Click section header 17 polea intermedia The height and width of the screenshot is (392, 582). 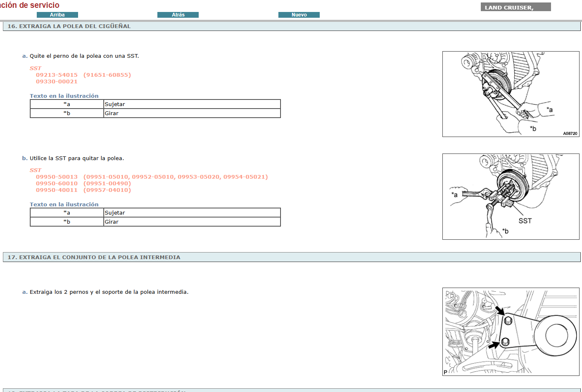tap(94, 257)
